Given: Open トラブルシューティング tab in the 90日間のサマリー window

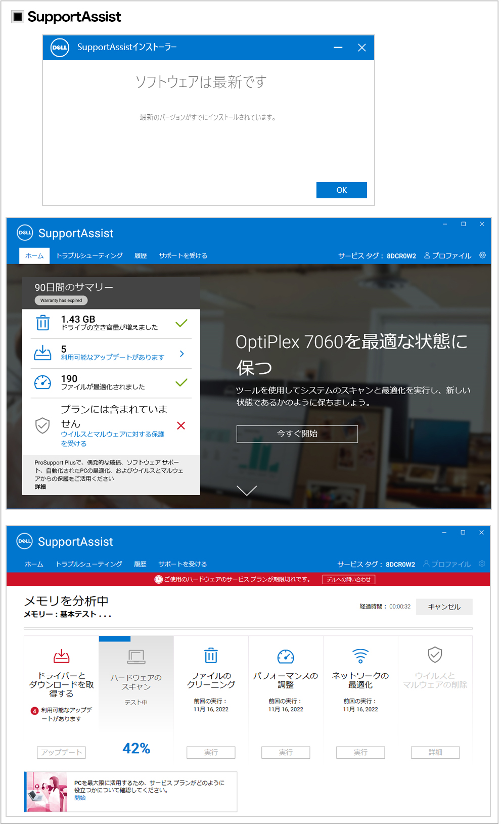Looking at the screenshot, I should click(x=89, y=256).
